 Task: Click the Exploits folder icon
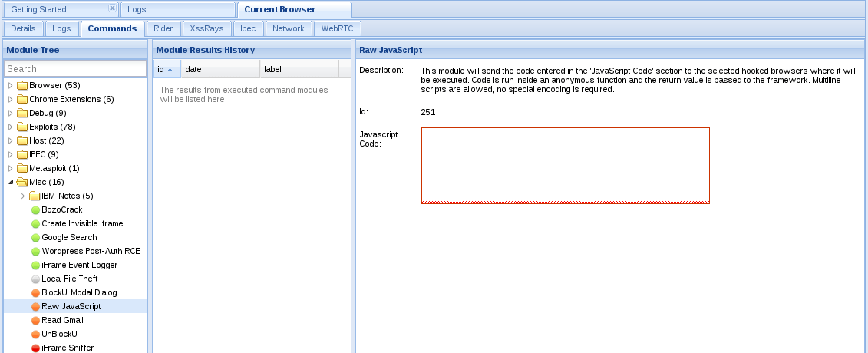pyautogui.click(x=22, y=127)
